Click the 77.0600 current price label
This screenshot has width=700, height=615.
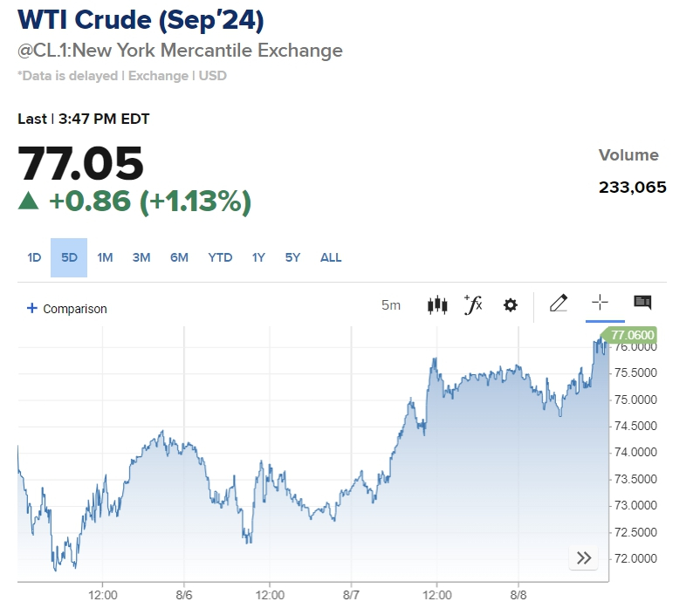point(632,335)
